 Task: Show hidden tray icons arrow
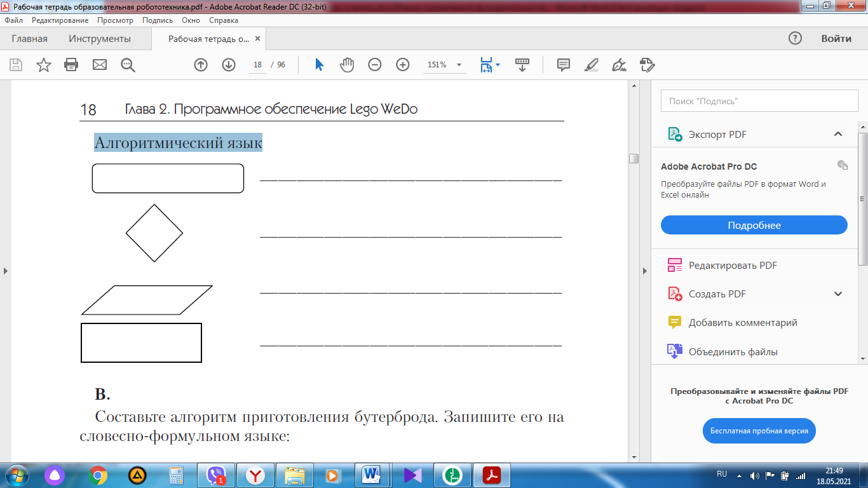coord(739,475)
